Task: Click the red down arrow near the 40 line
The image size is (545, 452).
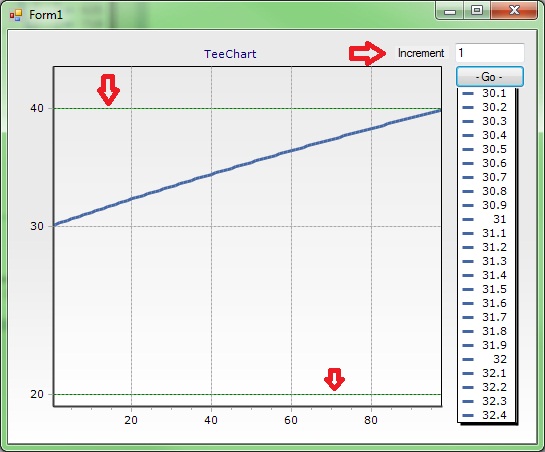Action: 108,89
